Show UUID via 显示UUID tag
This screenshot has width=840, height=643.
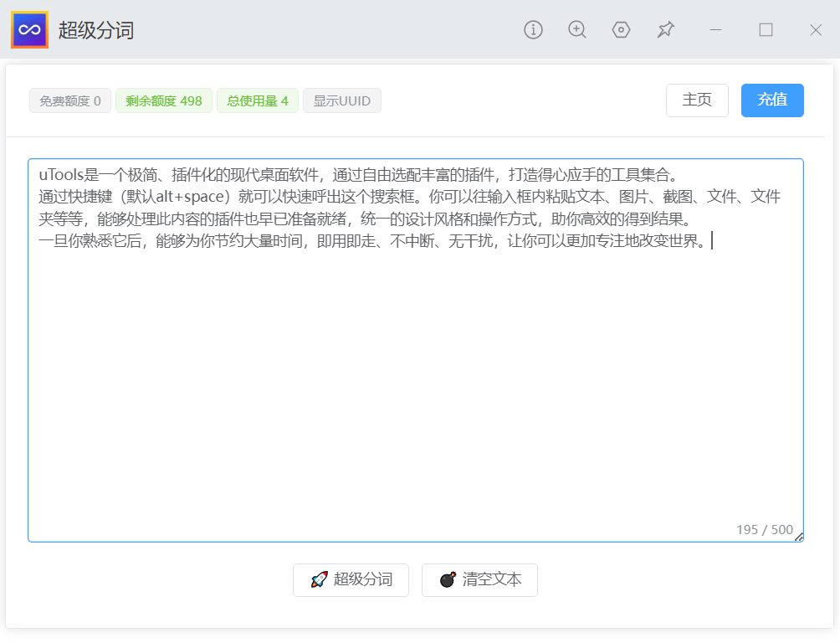342,100
